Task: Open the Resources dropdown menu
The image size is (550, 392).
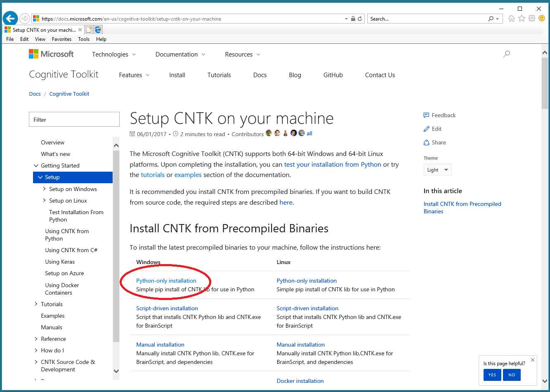Action: pos(243,54)
